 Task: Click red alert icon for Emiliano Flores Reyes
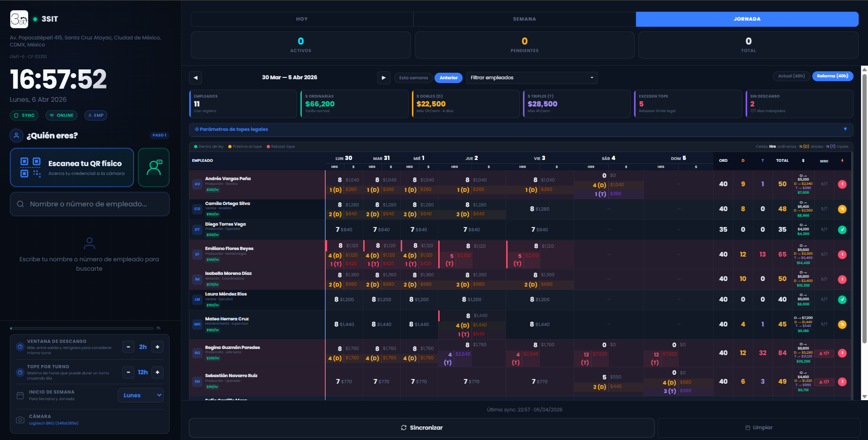pos(842,255)
